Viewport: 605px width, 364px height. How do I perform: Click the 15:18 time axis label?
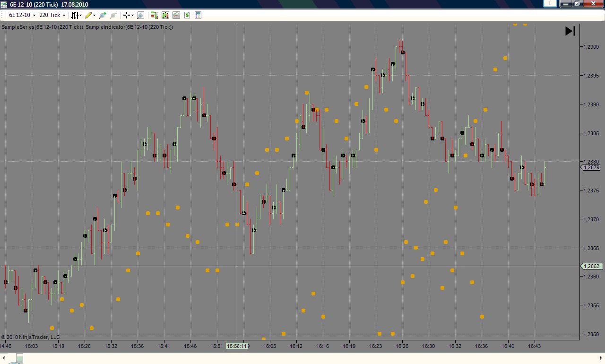[x=58, y=346]
